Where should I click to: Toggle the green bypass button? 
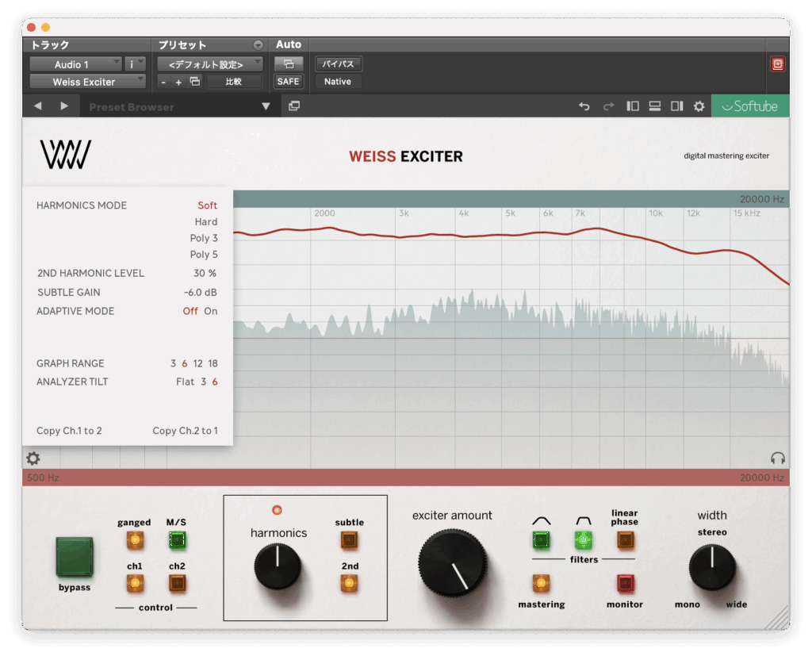point(75,557)
